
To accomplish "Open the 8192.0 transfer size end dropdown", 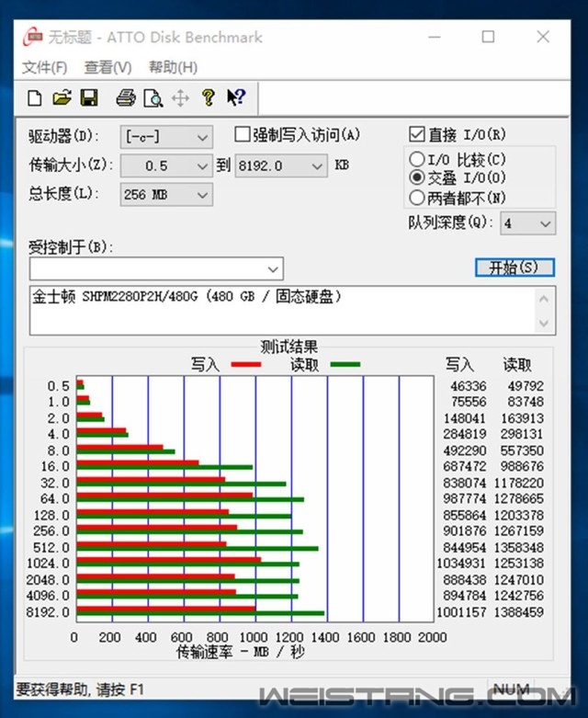I will [x=281, y=165].
